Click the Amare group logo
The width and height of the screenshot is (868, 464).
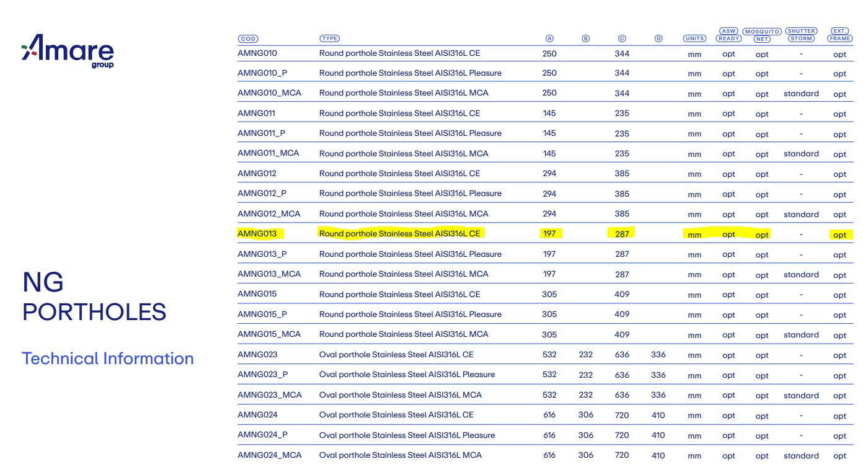pos(68,51)
